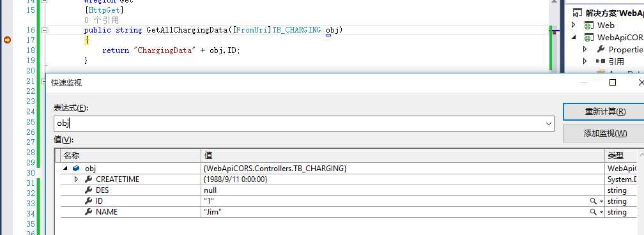
Task: Click the "ChargingData" string literal in code
Action: 164,50
